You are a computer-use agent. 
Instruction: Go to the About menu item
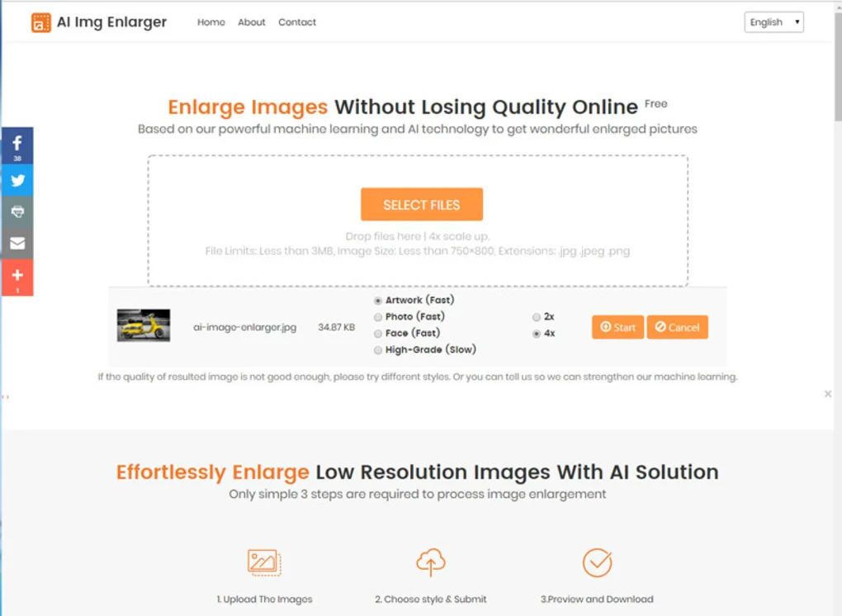click(x=251, y=22)
